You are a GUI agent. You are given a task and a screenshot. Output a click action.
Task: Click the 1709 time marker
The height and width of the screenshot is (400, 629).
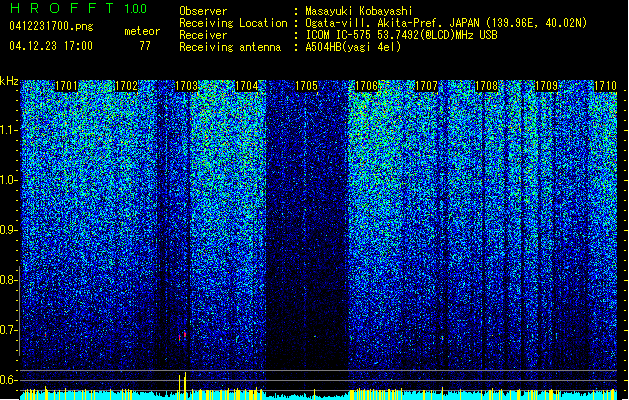pyautogui.click(x=547, y=86)
